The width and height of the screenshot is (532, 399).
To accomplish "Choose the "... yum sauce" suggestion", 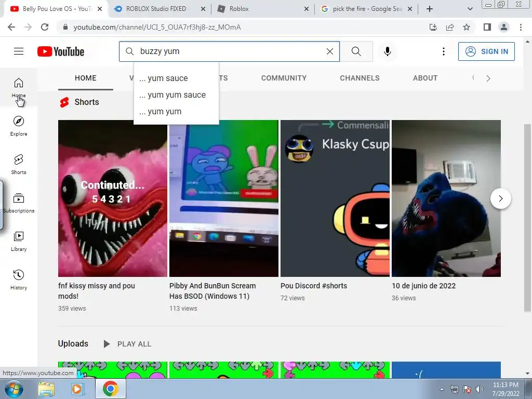I will pyautogui.click(x=176, y=78).
